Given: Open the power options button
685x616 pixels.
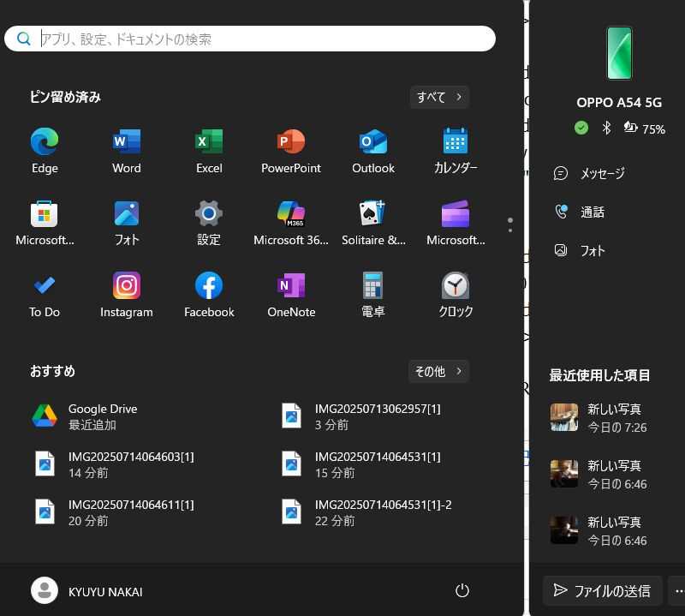Looking at the screenshot, I should click(x=462, y=590).
